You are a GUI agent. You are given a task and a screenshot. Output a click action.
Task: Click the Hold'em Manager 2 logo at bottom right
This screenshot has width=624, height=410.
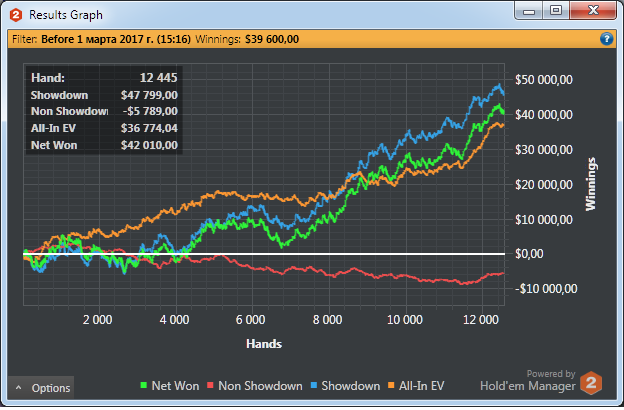591,383
